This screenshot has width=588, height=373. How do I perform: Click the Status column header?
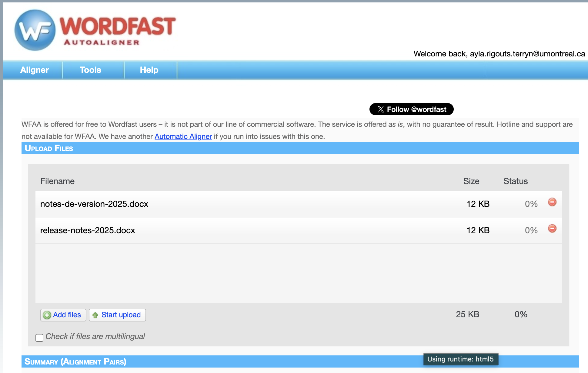point(516,181)
